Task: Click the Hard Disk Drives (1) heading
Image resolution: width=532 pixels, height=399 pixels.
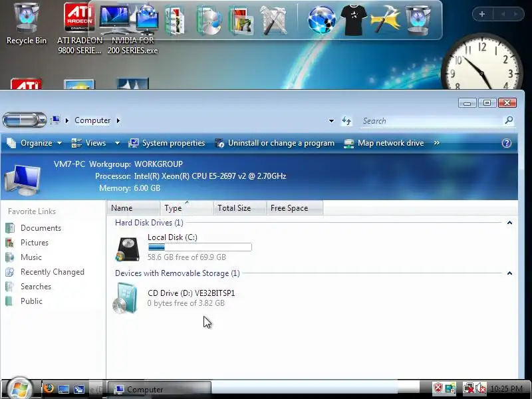Action: pyautogui.click(x=149, y=223)
